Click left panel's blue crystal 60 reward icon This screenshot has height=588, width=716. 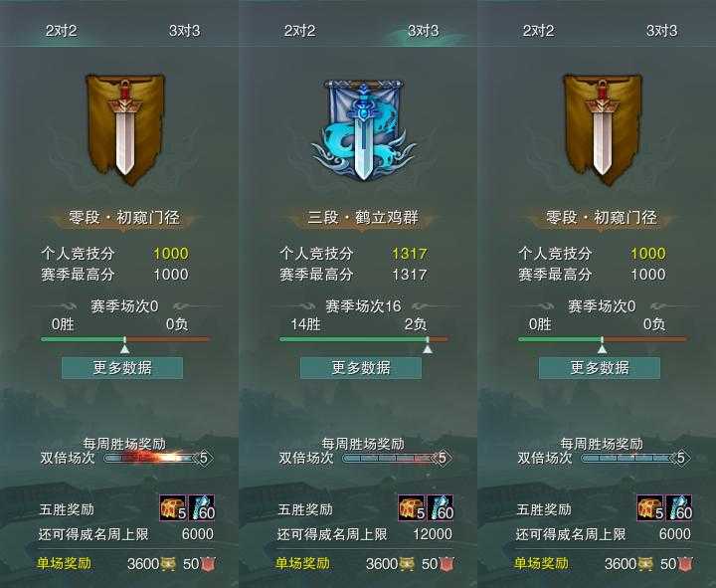tap(201, 507)
